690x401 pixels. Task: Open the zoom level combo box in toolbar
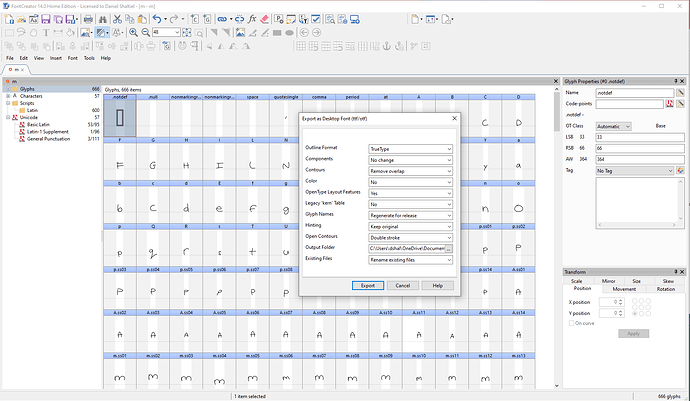point(166,32)
